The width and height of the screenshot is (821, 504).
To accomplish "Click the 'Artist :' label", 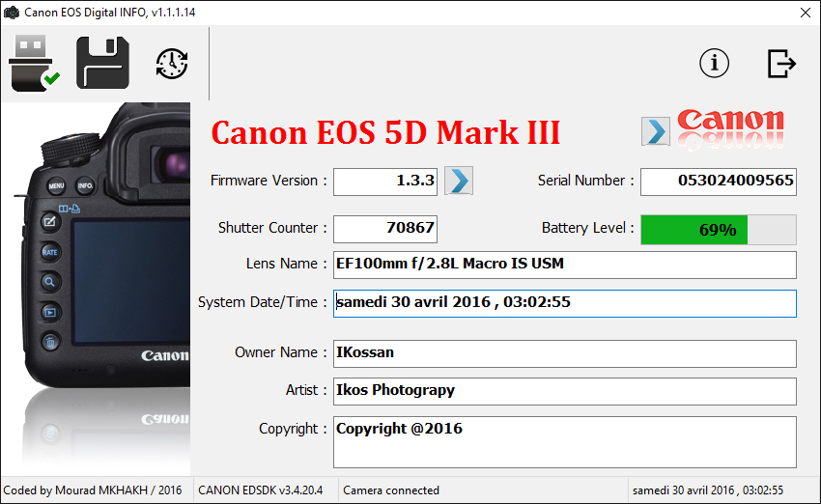I will point(306,390).
